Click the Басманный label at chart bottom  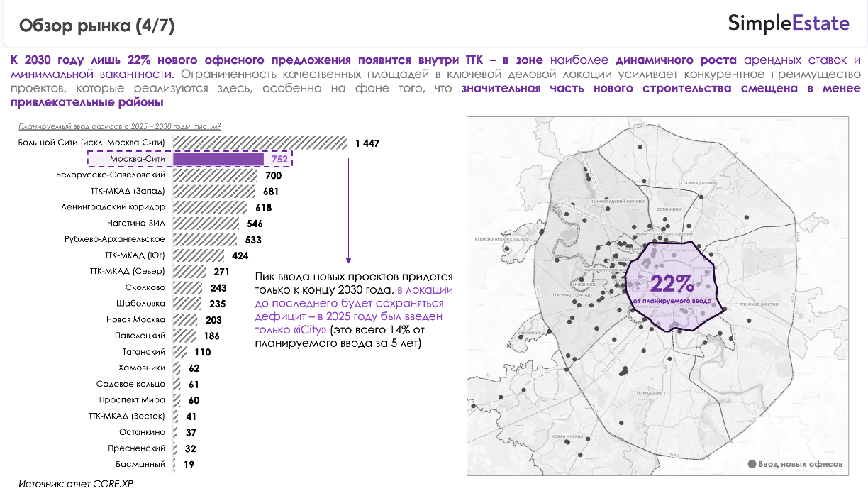point(140,464)
